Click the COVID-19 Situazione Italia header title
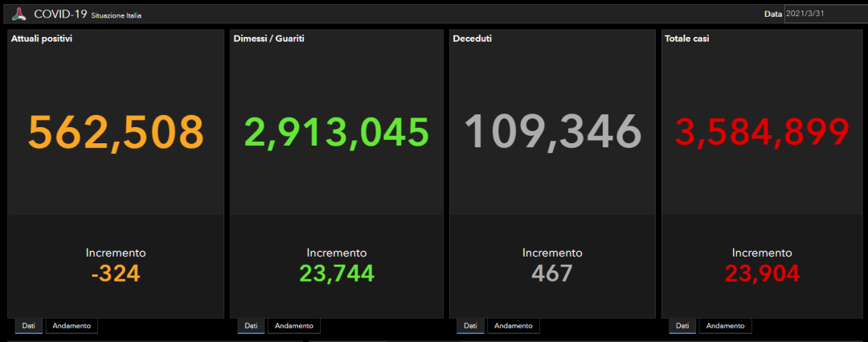Screen dimensions: 868x342 (x=88, y=14)
